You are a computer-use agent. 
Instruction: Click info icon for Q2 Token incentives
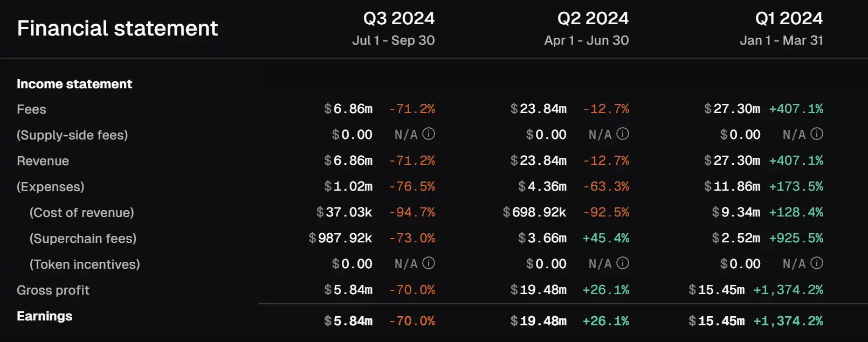[x=623, y=263]
